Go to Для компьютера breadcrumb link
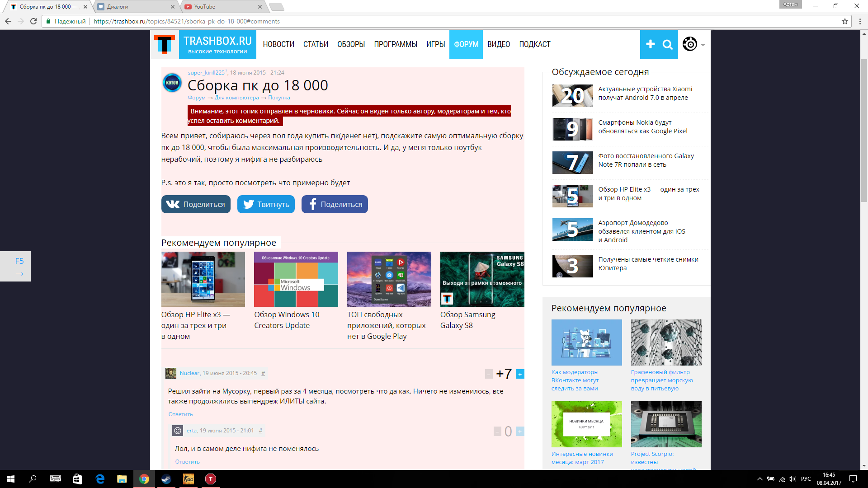The height and width of the screenshot is (488, 868). coord(237,98)
